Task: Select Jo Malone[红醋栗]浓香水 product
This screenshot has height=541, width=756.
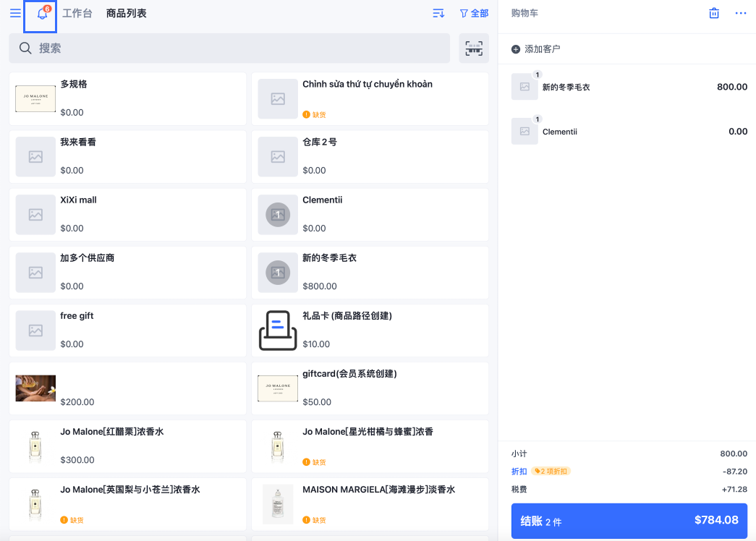Action: [128, 446]
